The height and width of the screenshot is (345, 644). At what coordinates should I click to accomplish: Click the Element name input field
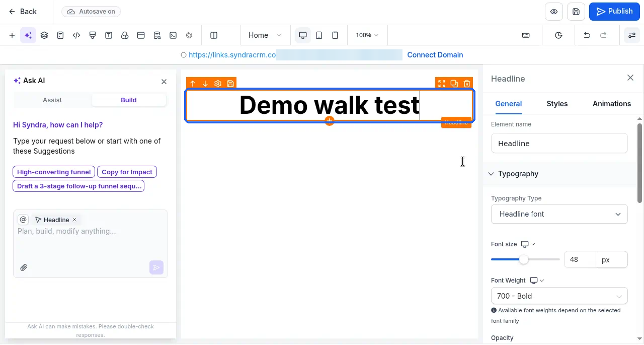click(559, 144)
